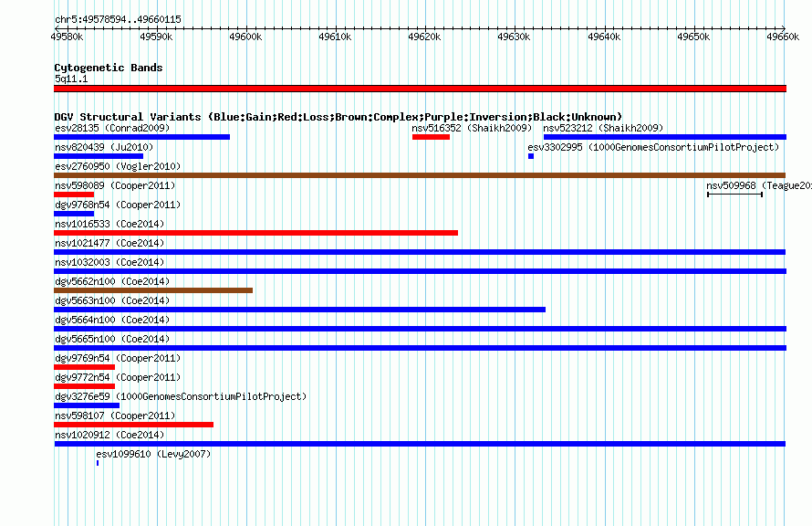Select the red bar under nsv598107
This screenshot has height=526, width=812.
click(x=133, y=425)
